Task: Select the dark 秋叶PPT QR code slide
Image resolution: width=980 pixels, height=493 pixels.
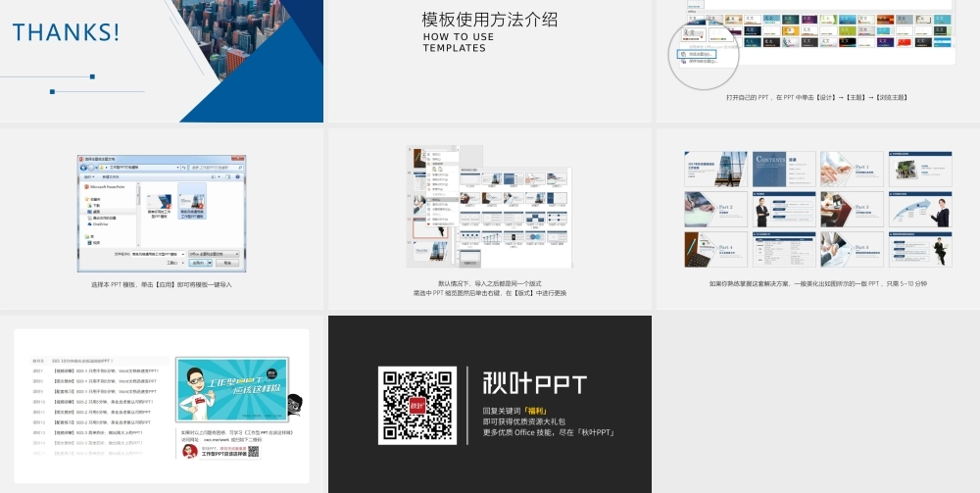Action: click(489, 404)
